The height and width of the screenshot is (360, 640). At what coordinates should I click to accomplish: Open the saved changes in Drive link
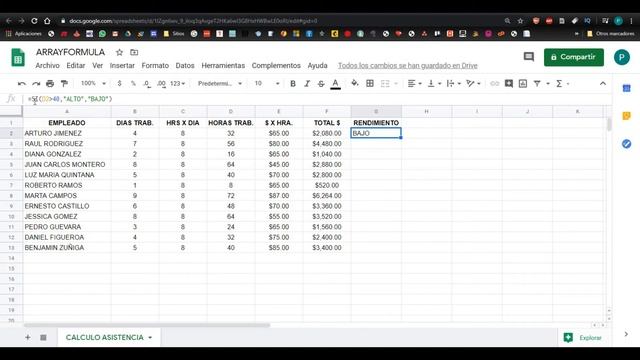pos(408,65)
